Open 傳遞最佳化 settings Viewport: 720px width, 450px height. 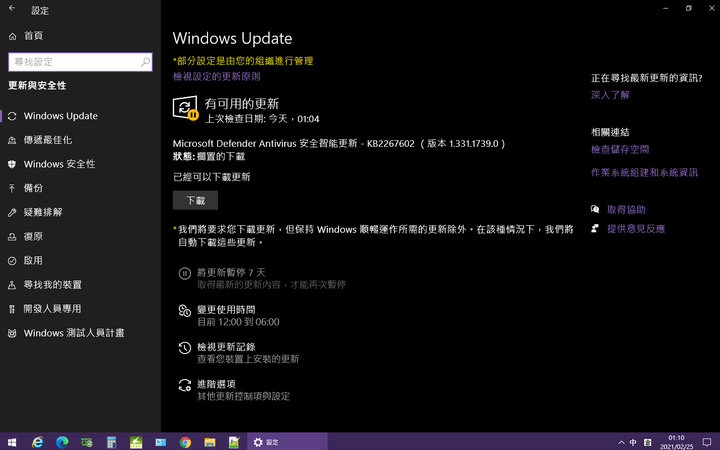coord(48,140)
